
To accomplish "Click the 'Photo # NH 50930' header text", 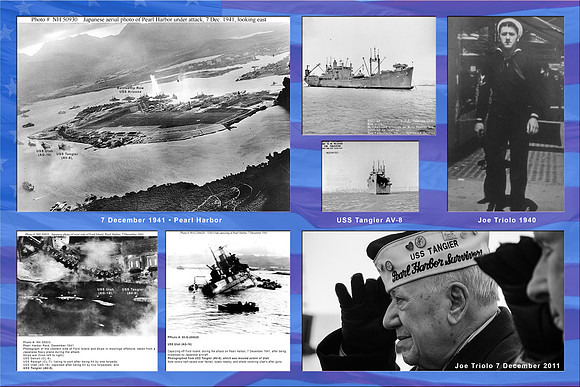I will (x=54, y=20).
